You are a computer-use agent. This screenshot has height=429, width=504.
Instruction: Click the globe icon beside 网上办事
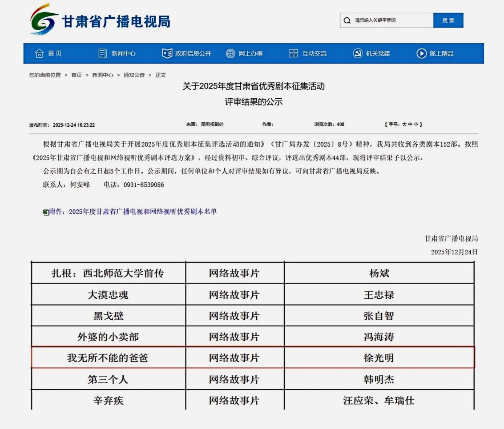pyautogui.click(x=230, y=53)
